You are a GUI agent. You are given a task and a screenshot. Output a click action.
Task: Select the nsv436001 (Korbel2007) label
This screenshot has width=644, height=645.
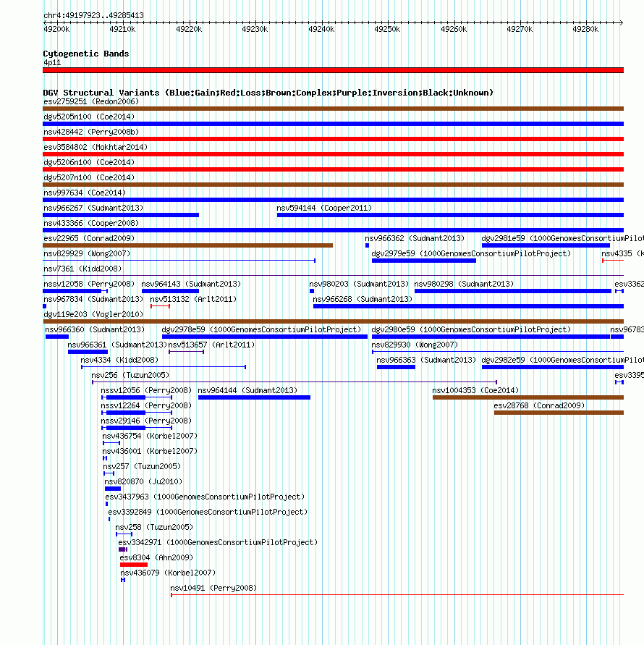(150, 451)
